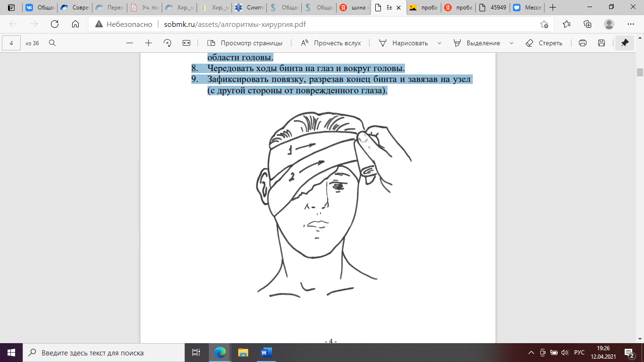
Task: Toggle the pin toolbar button
Action: (625, 43)
